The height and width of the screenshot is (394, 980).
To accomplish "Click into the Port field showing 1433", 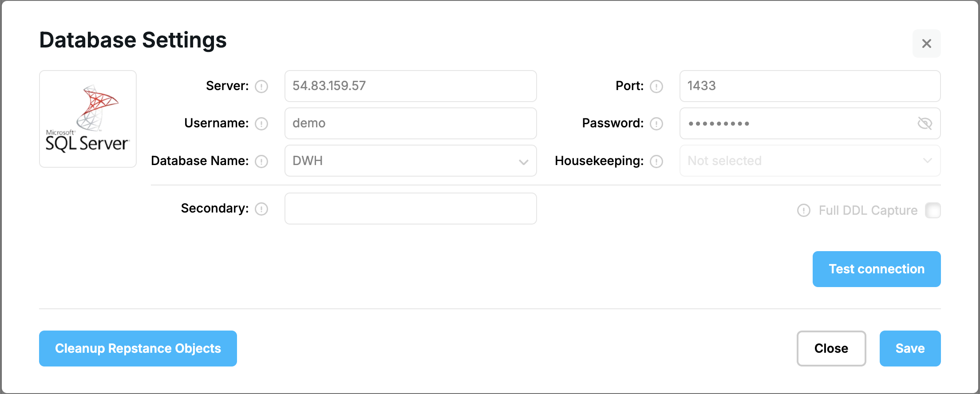I will click(x=810, y=86).
